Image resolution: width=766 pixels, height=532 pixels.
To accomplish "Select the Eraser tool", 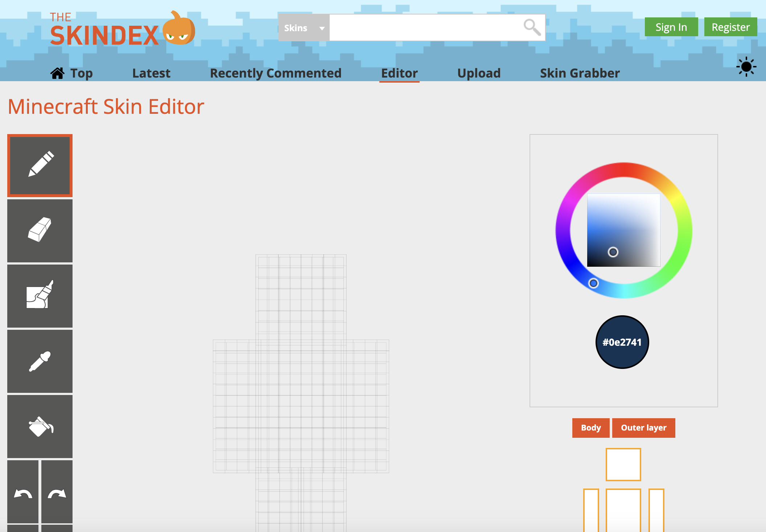I will (40, 230).
